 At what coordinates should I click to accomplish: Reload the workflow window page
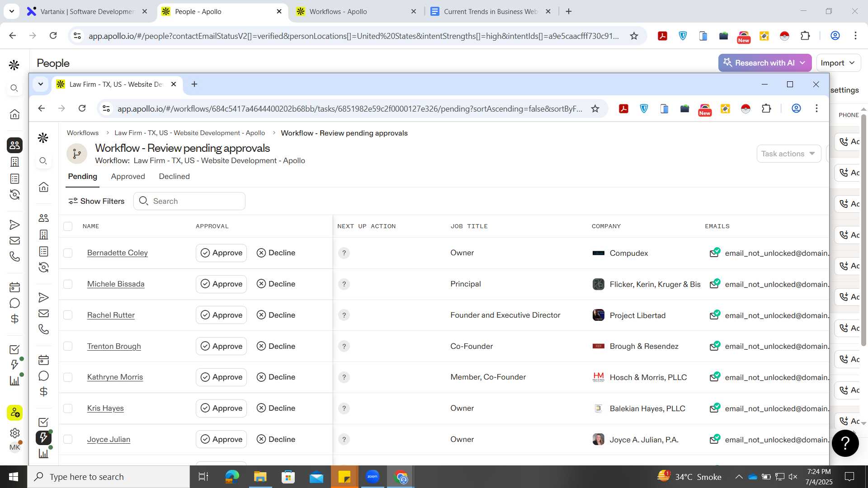point(82,108)
